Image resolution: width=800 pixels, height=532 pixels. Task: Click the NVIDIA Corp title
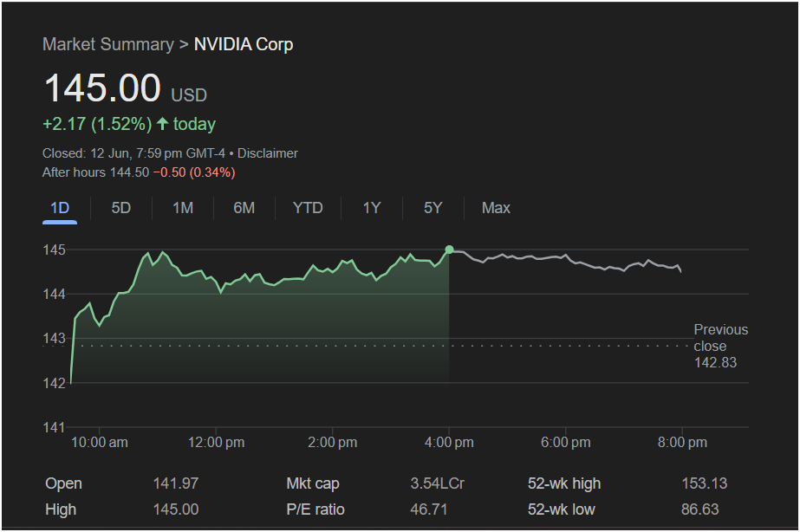point(244,44)
